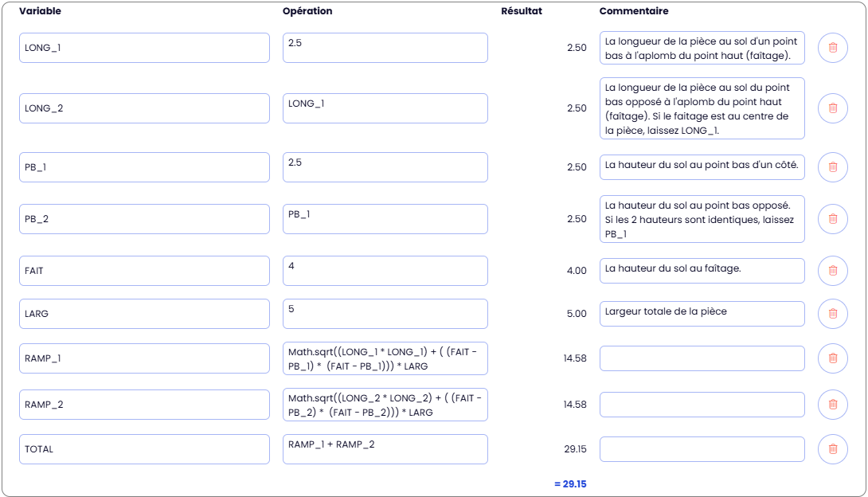
Task: Edit the RAMP_1 Math.sqrt formula field
Action: tap(385, 358)
